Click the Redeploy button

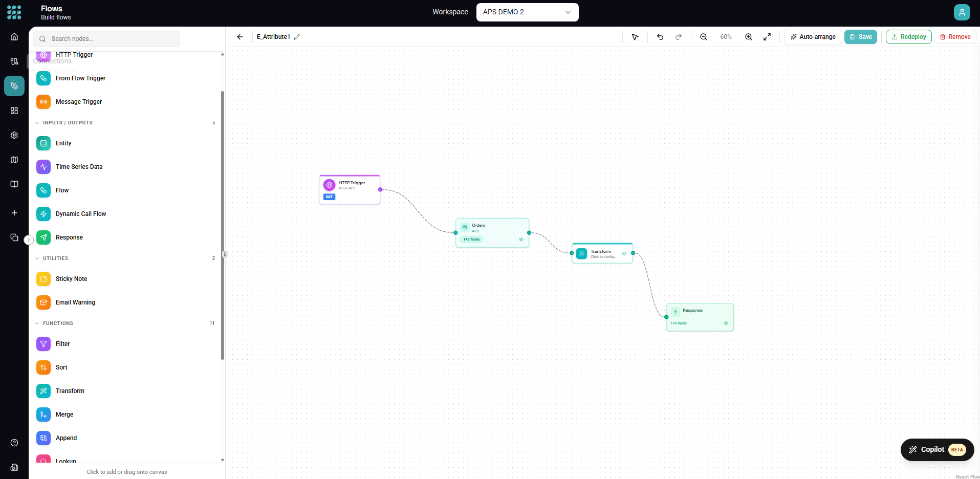[908, 37]
